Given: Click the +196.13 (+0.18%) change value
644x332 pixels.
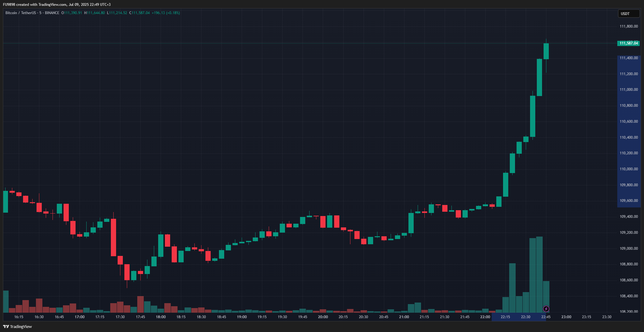Looking at the screenshot, I should (166, 13).
